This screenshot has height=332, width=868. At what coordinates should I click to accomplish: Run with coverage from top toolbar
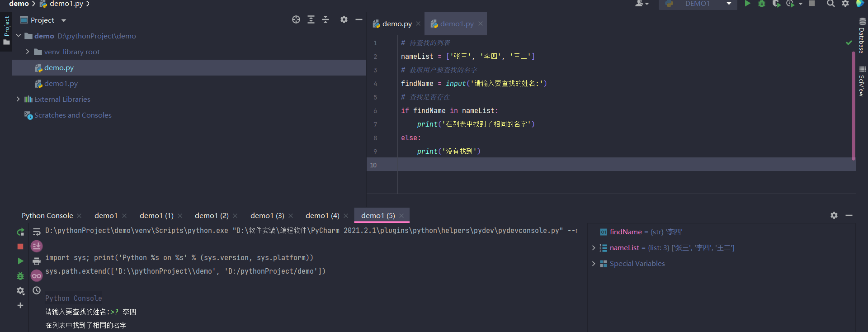pyautogui.click(x=776, y=4)
